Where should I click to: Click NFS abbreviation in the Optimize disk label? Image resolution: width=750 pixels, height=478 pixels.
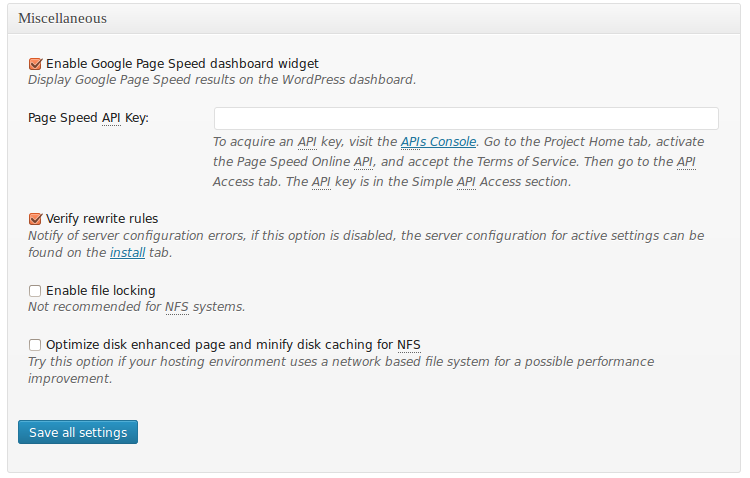[x=408, y=345]
